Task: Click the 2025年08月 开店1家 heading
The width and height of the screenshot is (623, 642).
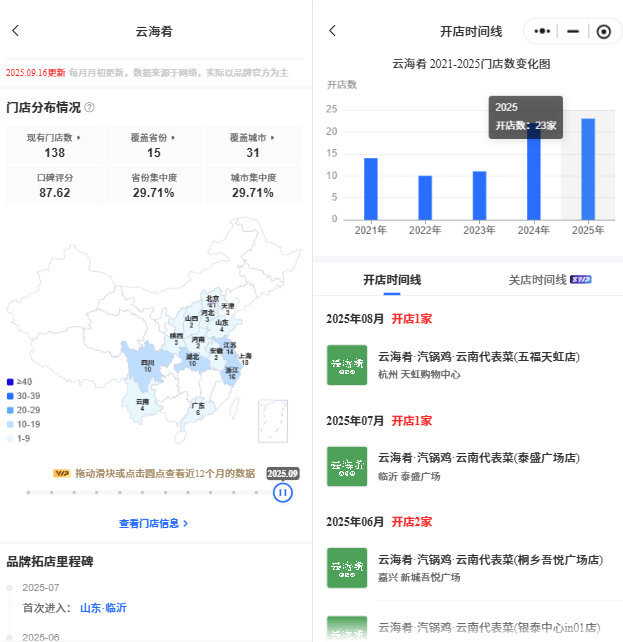Action: coord(379,319)
